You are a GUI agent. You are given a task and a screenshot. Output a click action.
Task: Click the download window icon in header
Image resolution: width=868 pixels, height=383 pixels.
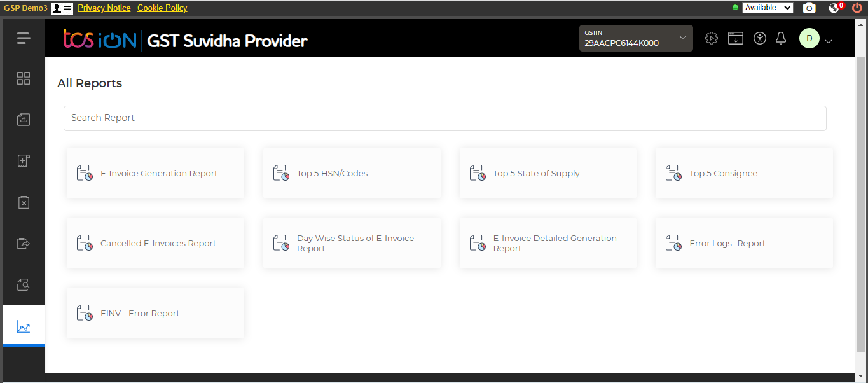[736, 38]
